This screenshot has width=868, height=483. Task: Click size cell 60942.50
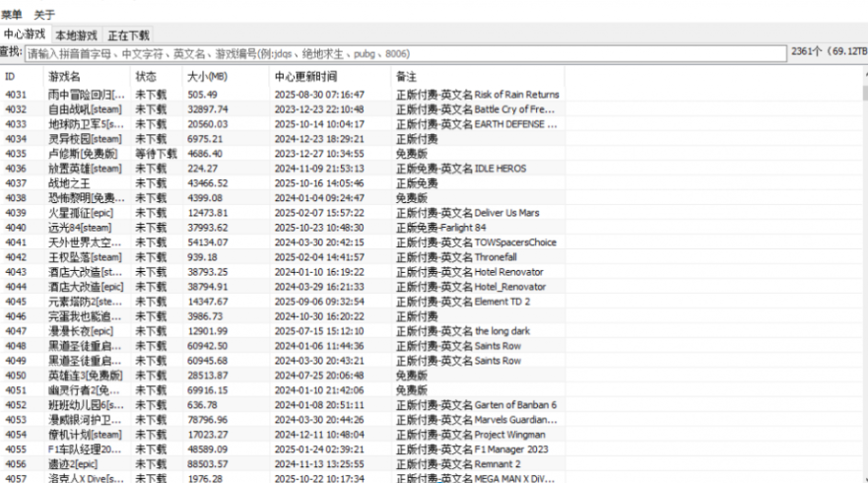[208, 346]
